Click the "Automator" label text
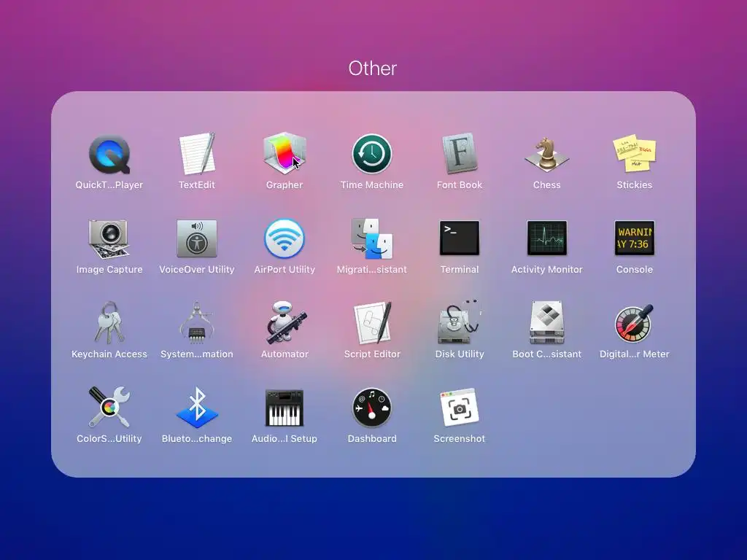The width and height of the screenshot is (747, 560). (x=285, y=354)
